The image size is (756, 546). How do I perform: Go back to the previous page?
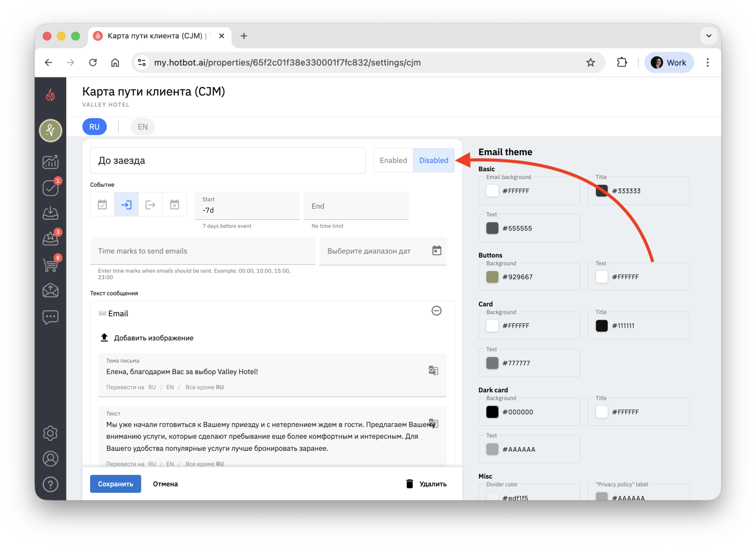coord(49,63)
